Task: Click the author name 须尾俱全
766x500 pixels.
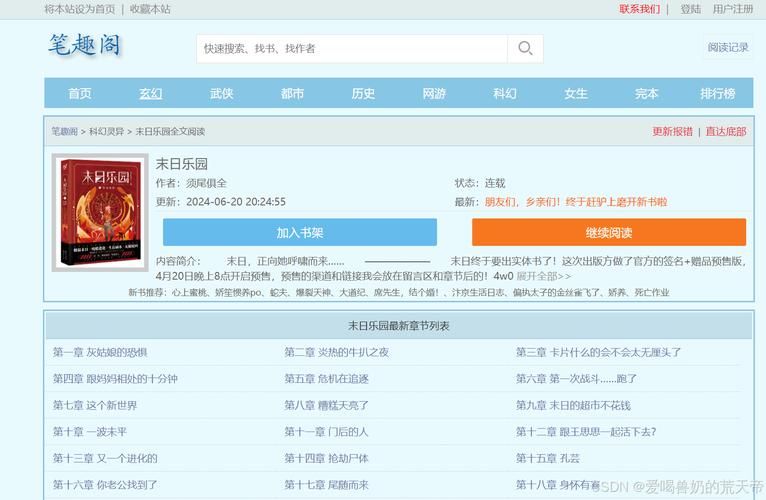Action: point(206,183)
